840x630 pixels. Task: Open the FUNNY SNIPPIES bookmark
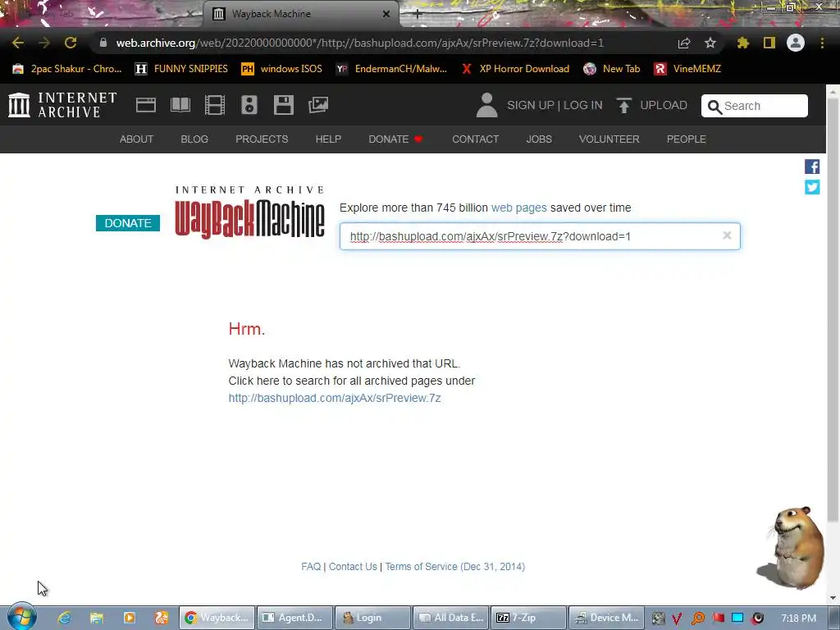(x=181, y=69)
